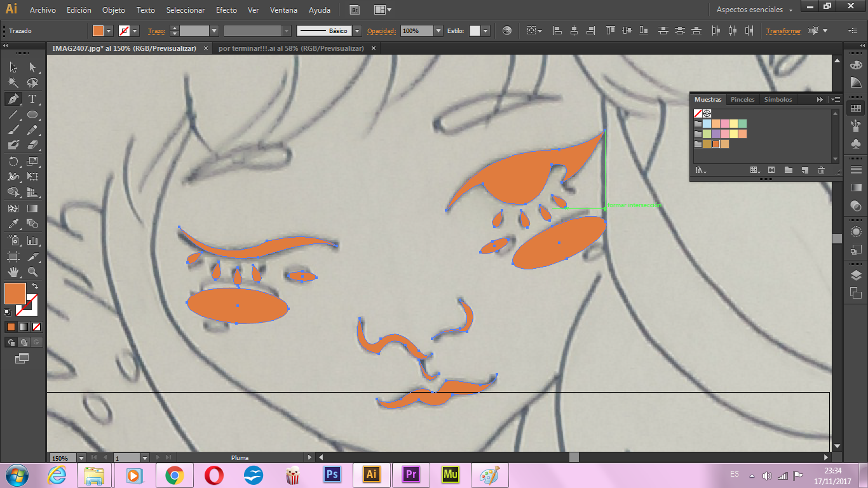Open Básico brush definition dropdown
This screenshot has width=868, height=488.
point(357,30)
